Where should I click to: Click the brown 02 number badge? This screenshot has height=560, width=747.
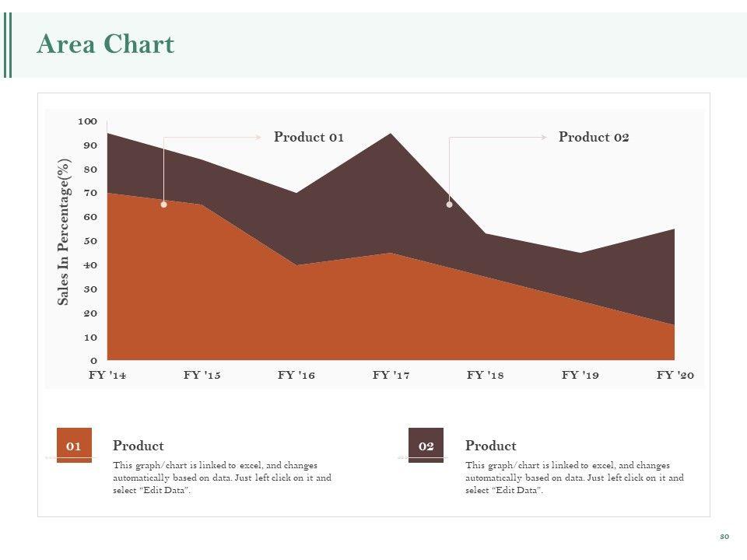426,446
